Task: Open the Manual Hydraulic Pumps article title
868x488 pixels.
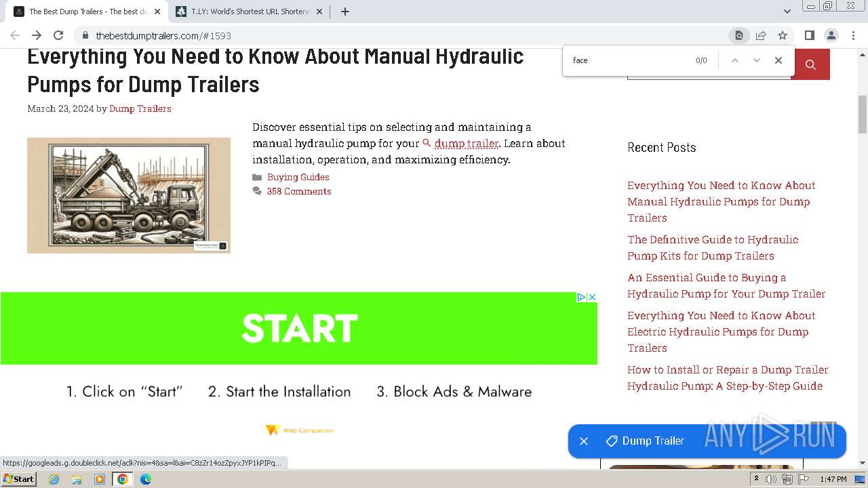Action: point(275,70)
